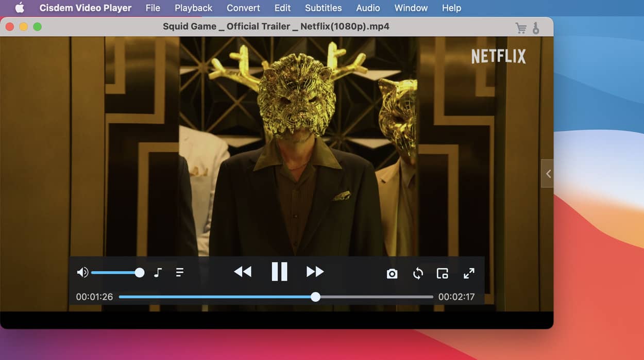The image size is (644, 360).
Task: Open the Help menu
Action: (x=451, y=8)
